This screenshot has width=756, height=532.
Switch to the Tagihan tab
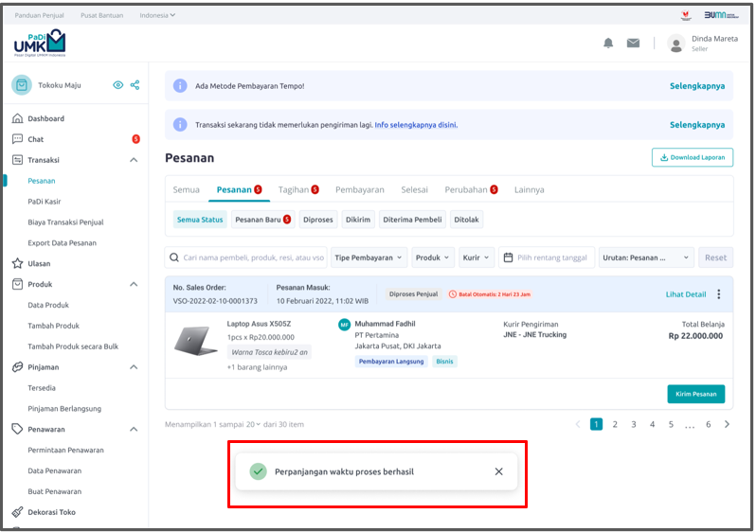tap(297, 189)
